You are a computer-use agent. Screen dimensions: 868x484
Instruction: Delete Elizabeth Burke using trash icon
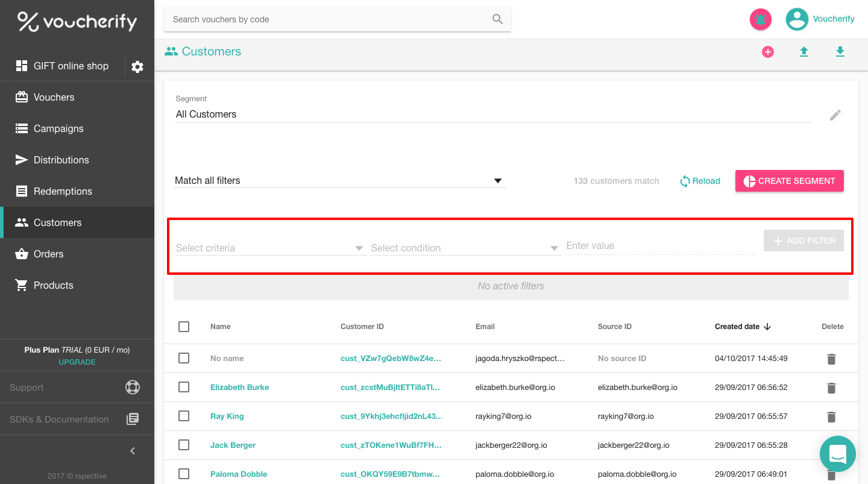click(x=831, y=388)
